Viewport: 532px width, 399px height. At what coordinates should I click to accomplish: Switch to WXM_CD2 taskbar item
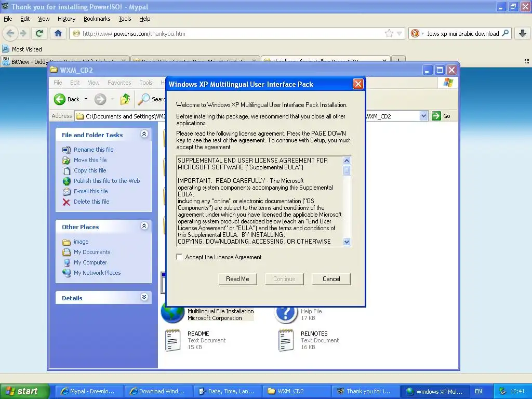tap(296, 391)
